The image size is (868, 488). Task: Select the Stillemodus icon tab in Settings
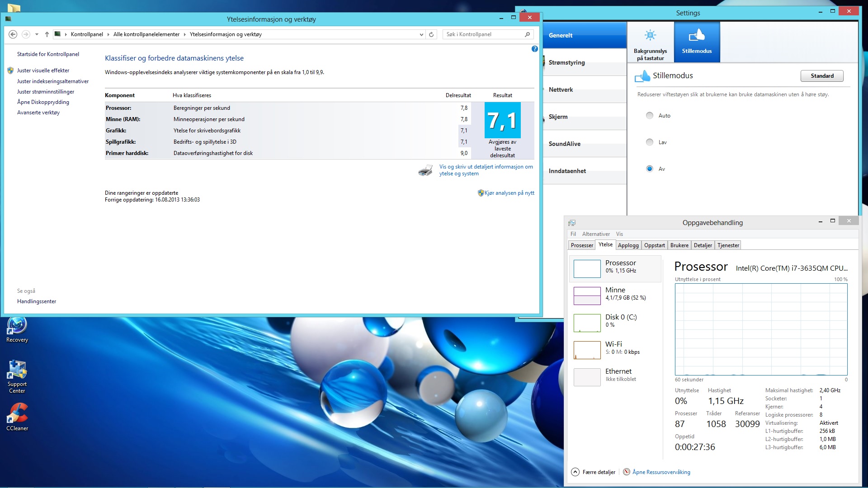point(697,42)
